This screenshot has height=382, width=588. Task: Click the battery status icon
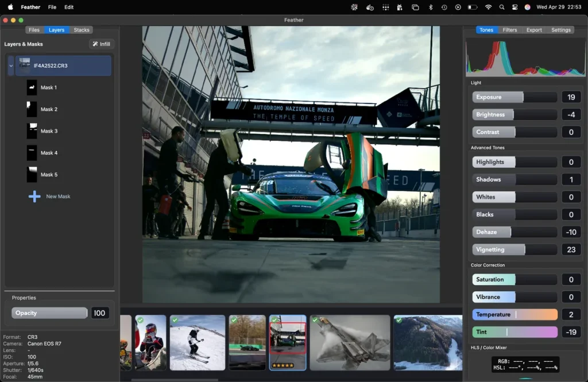click(x=473, y=7)
